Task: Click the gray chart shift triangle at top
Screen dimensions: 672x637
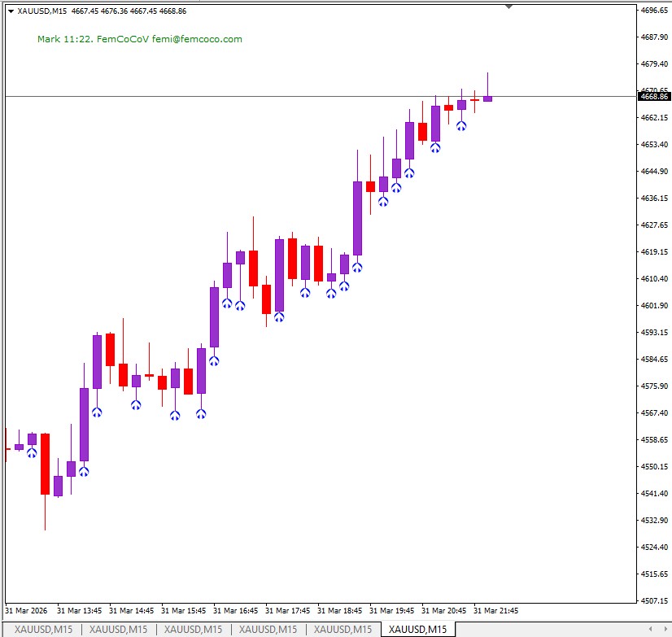Action: pyautogui.click(x=508, y=7)
